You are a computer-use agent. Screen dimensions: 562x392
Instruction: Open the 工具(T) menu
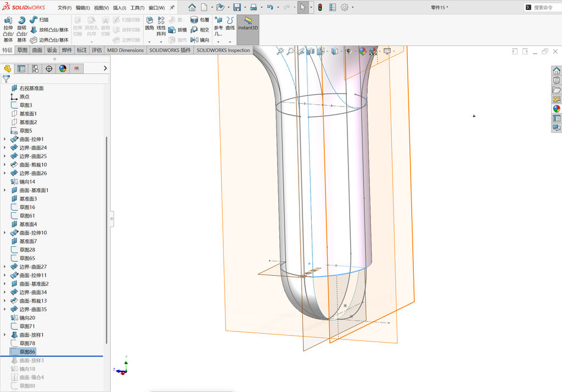coord(137,8)
